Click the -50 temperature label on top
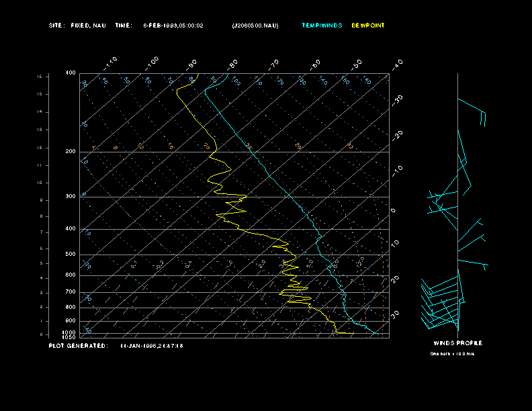Viewport: 532px width, 411px height. [357, 65]
